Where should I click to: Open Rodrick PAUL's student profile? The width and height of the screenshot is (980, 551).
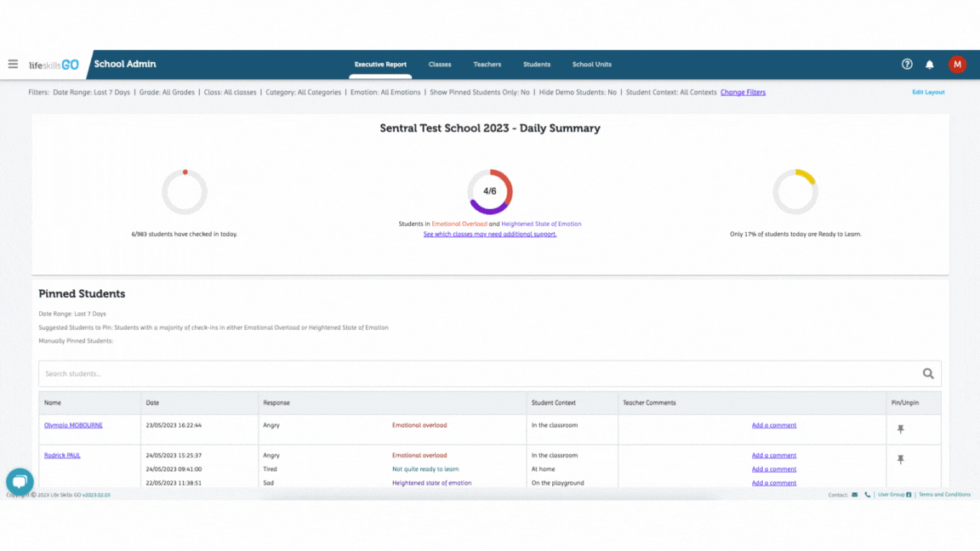[x=62, y=456]
